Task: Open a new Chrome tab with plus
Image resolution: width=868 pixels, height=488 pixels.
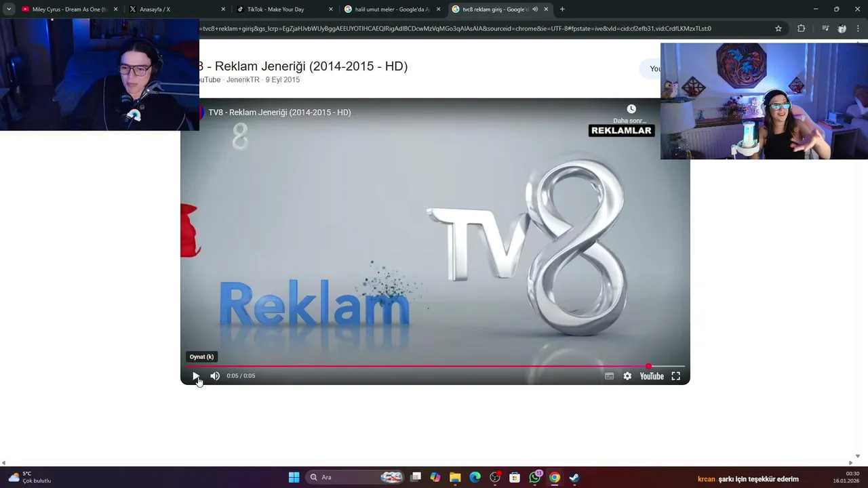Action: 562,9
